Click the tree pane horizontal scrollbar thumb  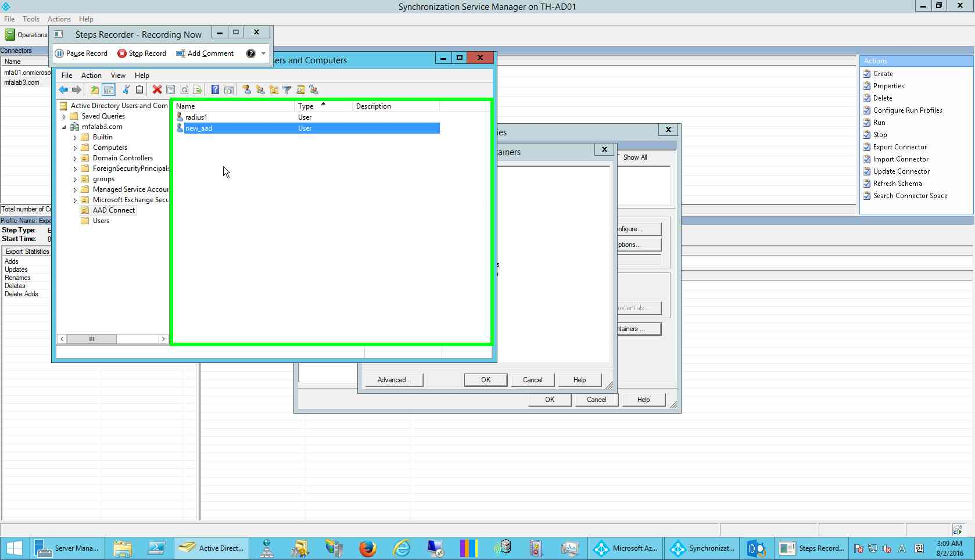click(x=91, y=339)
